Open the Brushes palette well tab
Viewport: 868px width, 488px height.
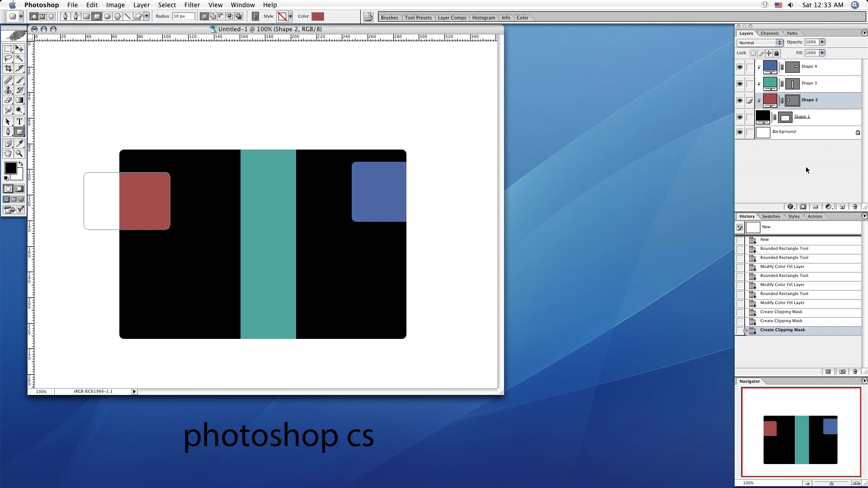click(x=389, y=18)
